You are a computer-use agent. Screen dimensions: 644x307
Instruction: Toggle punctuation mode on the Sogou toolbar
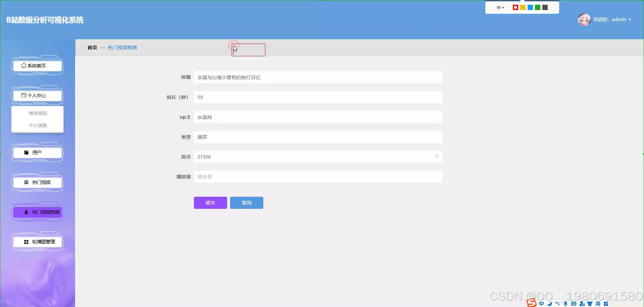point(557,303)
